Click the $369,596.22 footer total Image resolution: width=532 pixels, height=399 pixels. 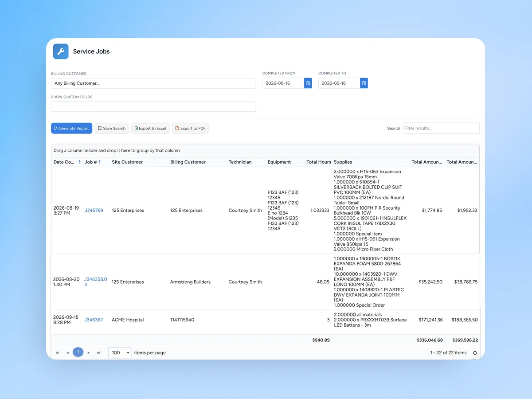[465, 340]
